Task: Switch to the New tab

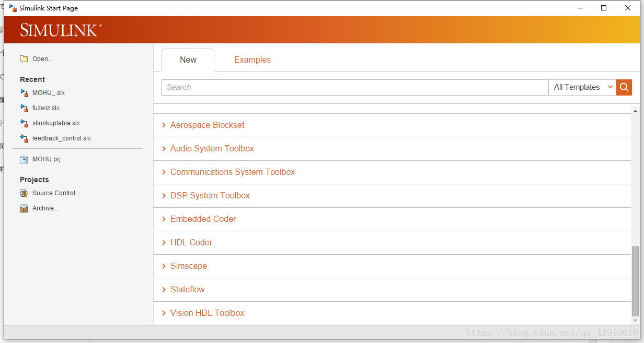Action: click(188, 60)
